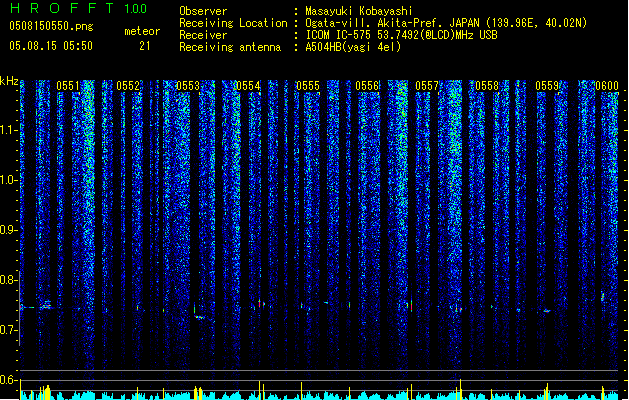Click the 1.0 kHz axis tick label
The width and height of the screenshot is (629, 400).
pos(8,180)
